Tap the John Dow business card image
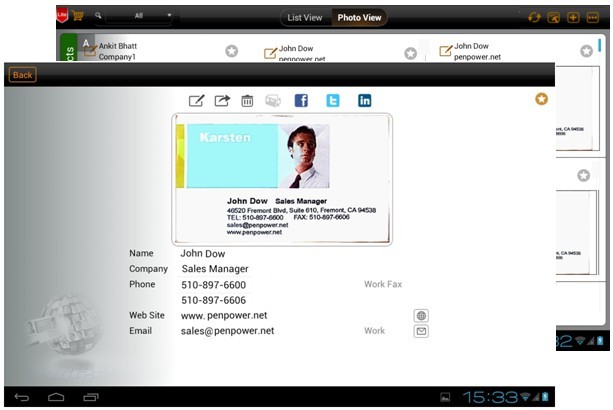The width and height of the screenshot is (613, 410). pos(282,178)
